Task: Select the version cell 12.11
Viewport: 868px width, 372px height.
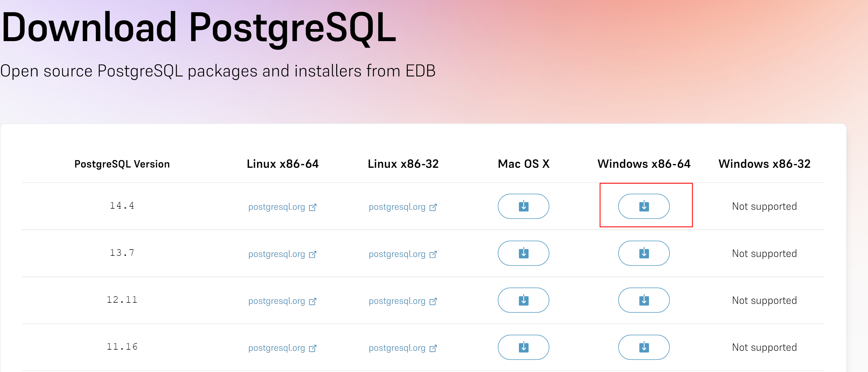Action: pos(122,300)
